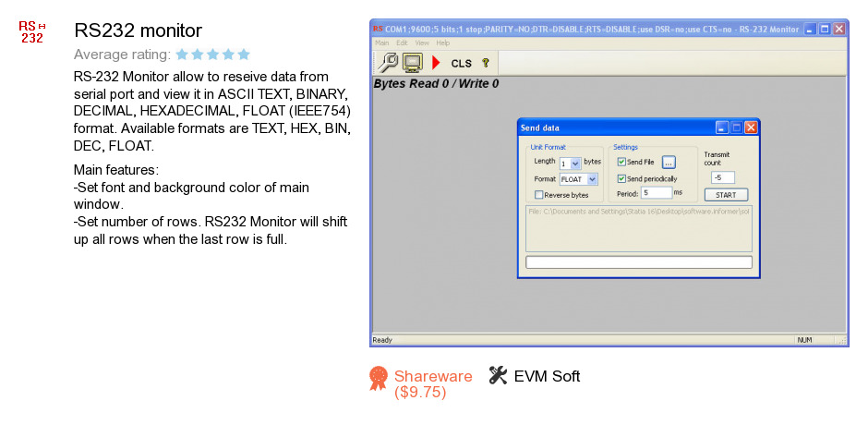868x425 pixels.
Task: Minimize the Send data dialog
Action: click(722, 128)
